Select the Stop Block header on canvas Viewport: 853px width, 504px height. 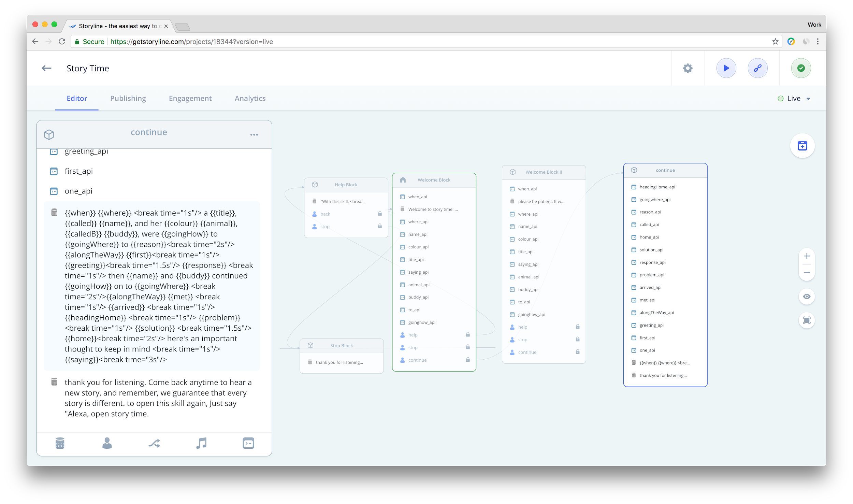pos(341,346)
